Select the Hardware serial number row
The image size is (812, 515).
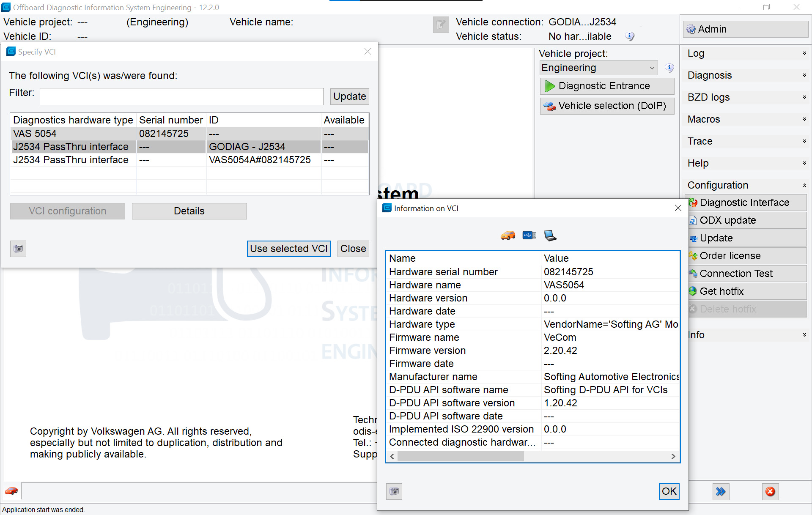click(x=533, y=272)
